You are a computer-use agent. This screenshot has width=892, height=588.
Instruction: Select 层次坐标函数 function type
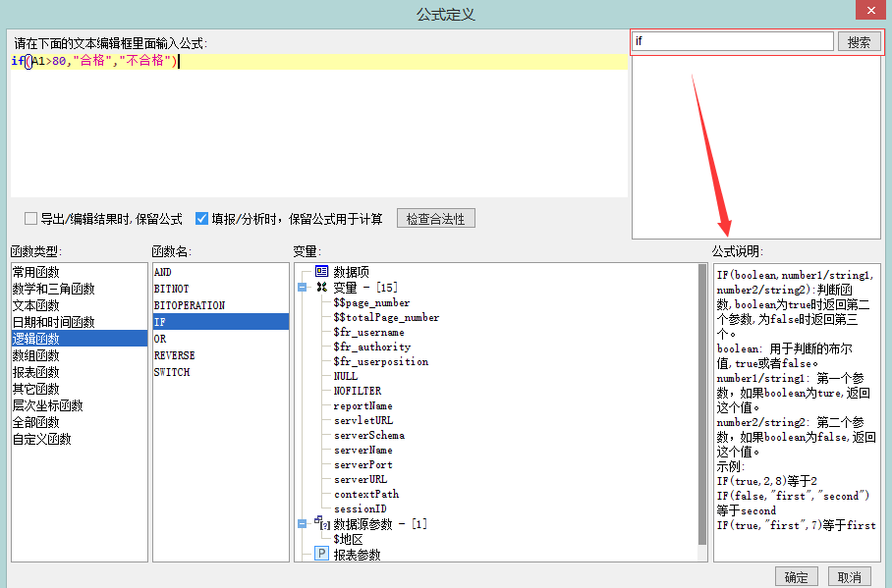(x=79, y=405)
